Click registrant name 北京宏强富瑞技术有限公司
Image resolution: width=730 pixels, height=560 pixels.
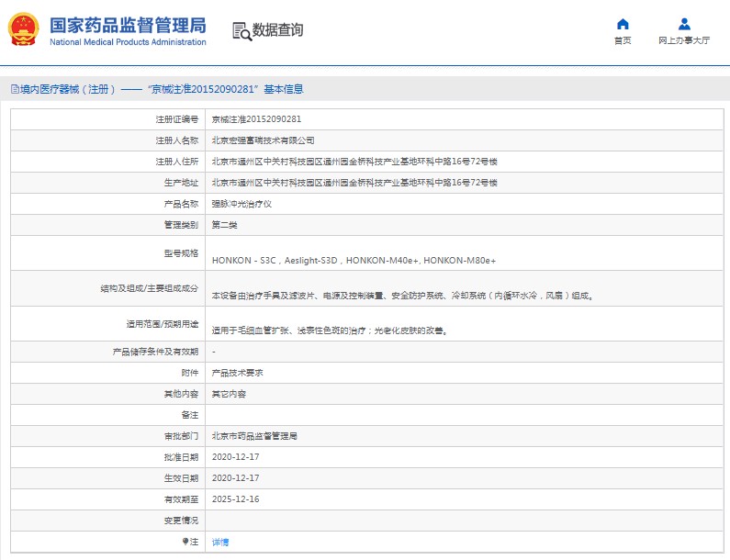(263, 140)
